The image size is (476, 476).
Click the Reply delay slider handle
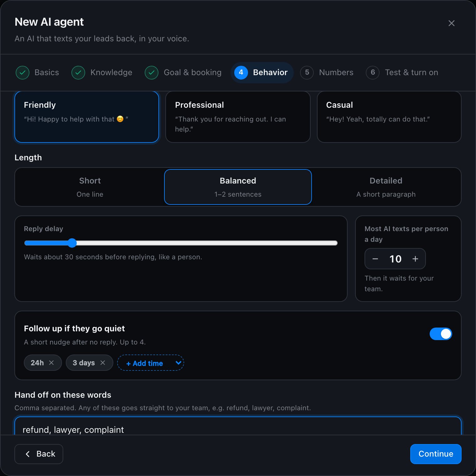click(72, 243)
